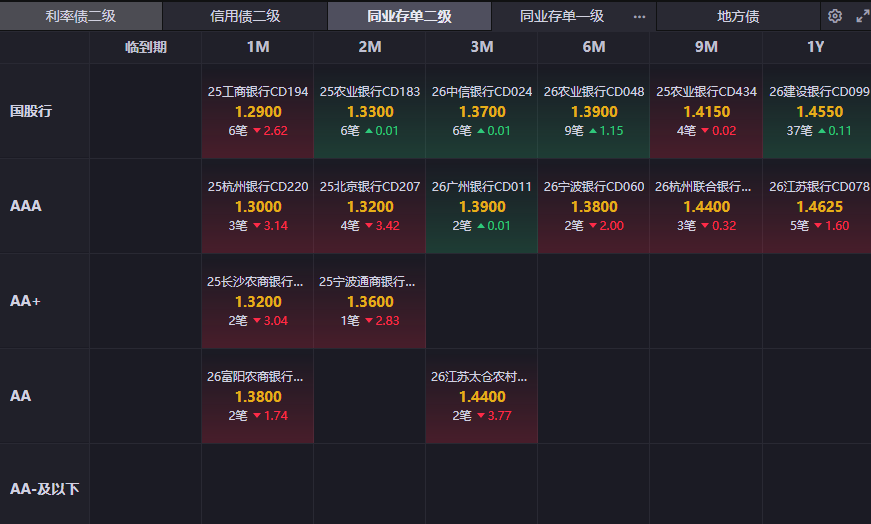
Task: Click the 1.2900 yield value
Action: 258,112
